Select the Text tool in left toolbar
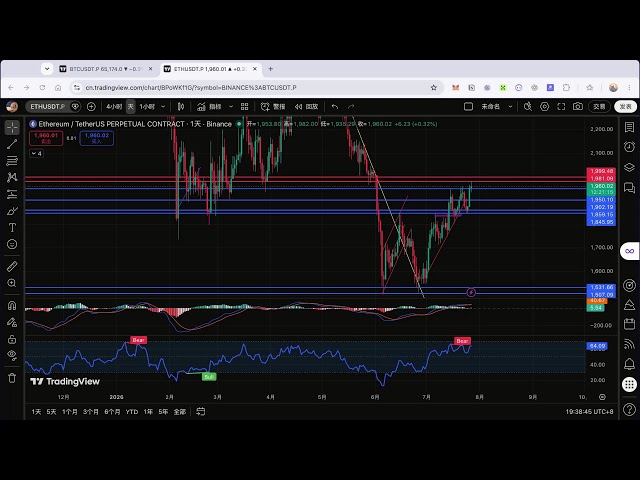This screenshot has height=480, width=640. (12, 228)
